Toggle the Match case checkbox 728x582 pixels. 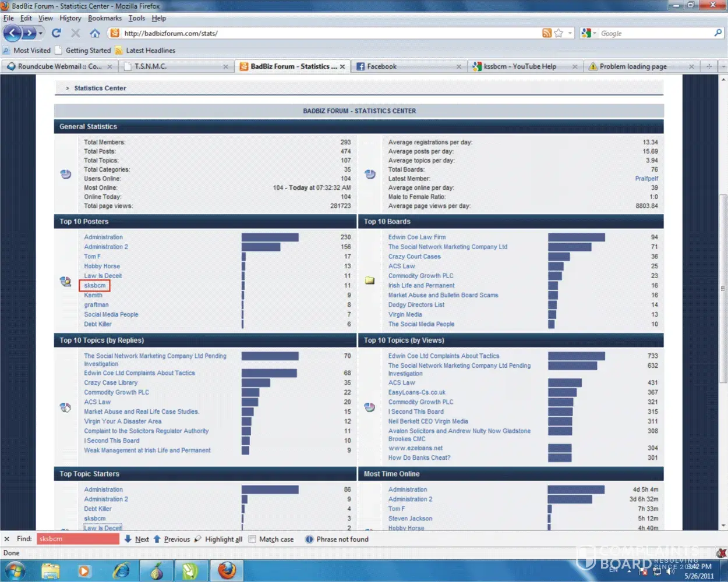pos(252,539)
